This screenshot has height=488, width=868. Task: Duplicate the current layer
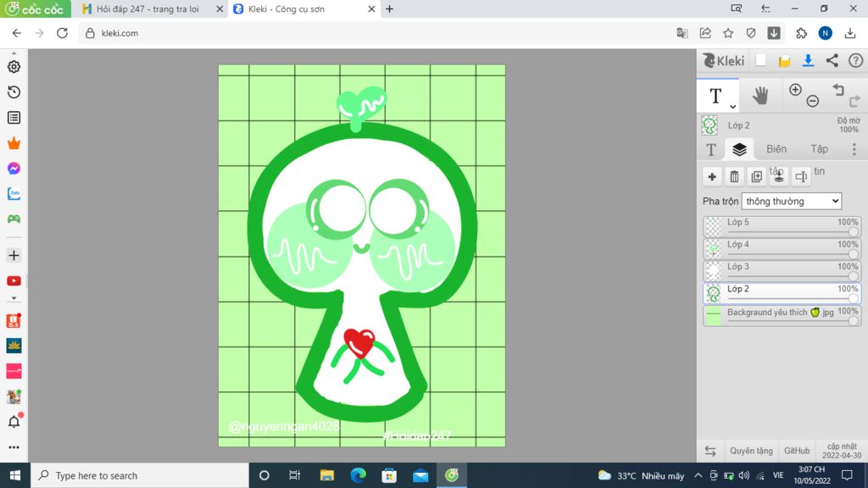(756, 176)
